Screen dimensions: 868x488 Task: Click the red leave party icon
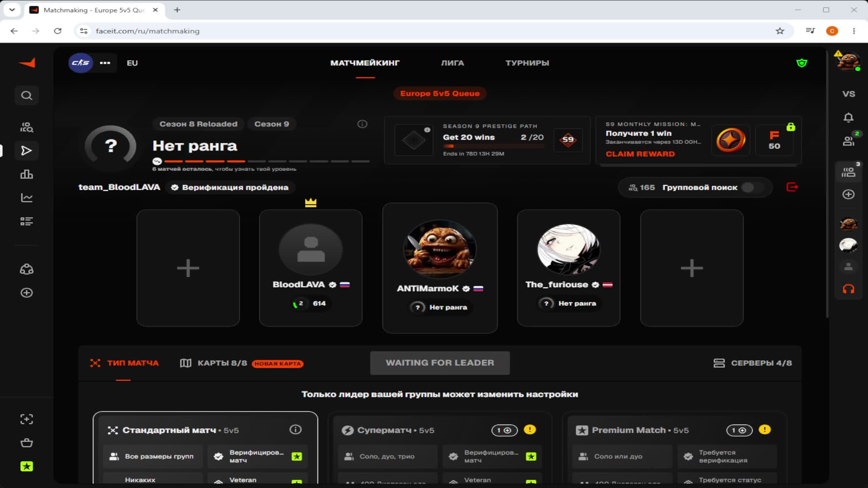tap(792, 187)
